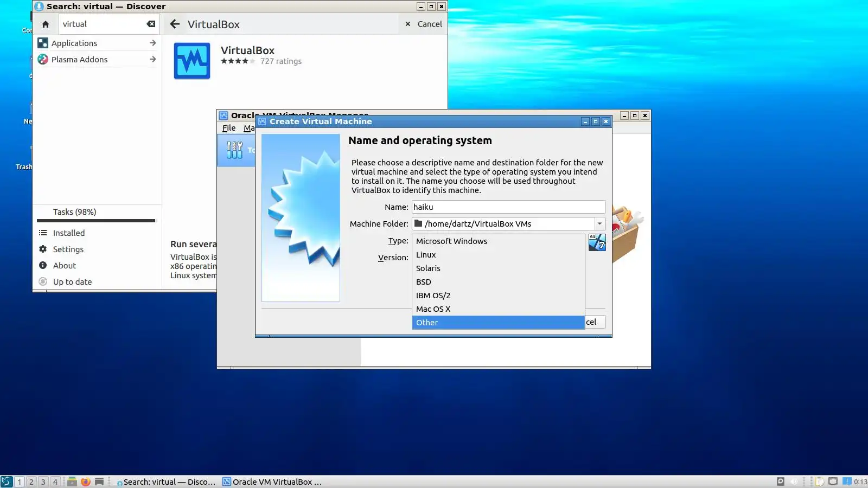
Task: Open the blue notification tray icon
Action: pyautogui.click(x=847, y=481)
